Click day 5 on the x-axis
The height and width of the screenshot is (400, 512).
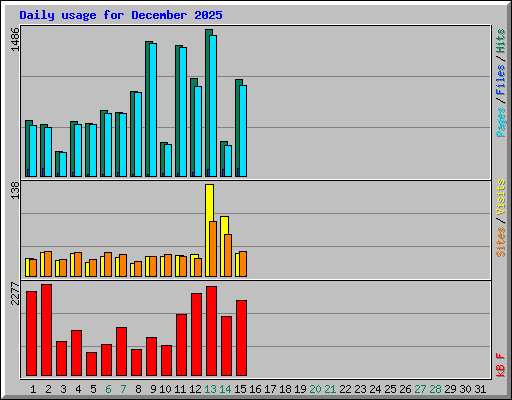[93, 389]
